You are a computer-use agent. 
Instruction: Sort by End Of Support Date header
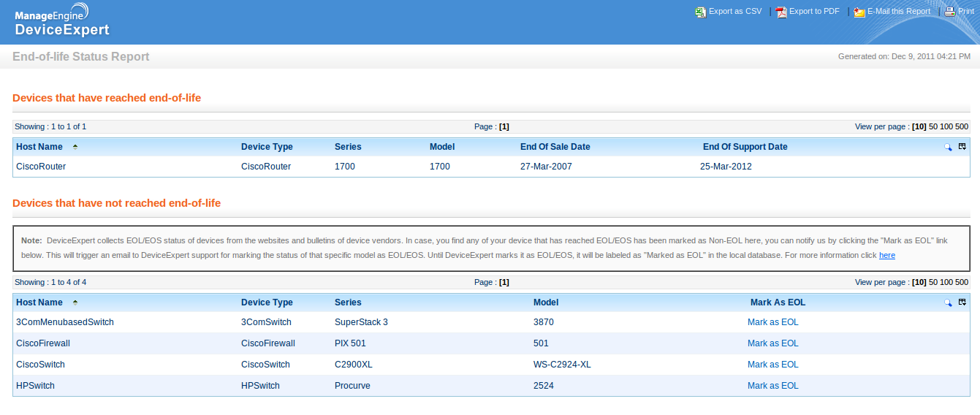click(745, 147)
